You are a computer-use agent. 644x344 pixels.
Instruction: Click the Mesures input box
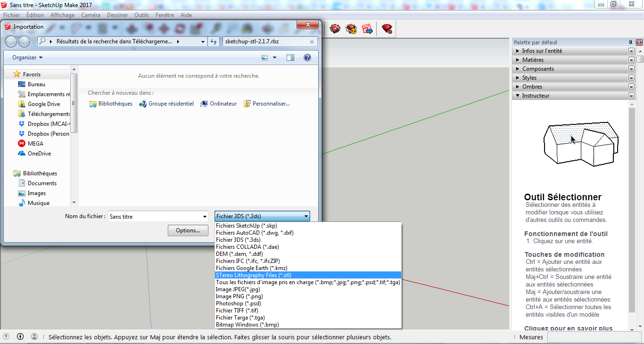click(x=594, y=337)
